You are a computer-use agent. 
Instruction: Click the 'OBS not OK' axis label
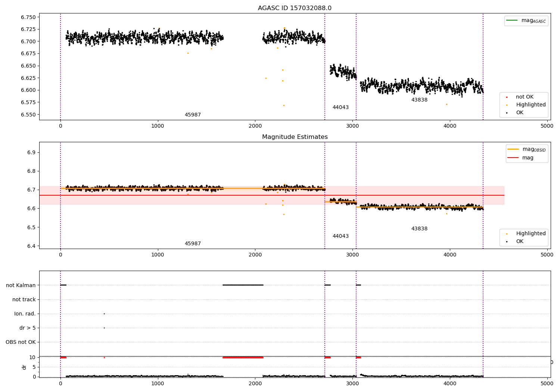[21, 342]
